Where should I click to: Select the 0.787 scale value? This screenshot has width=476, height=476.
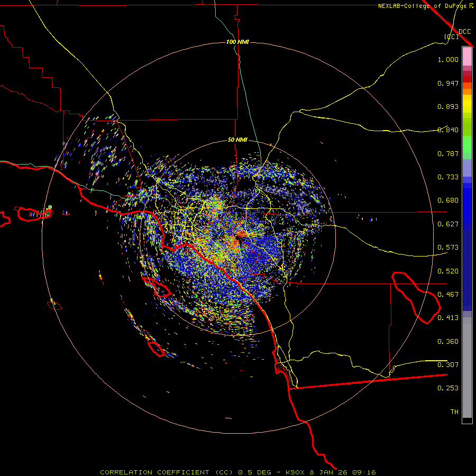click(448, 153)
